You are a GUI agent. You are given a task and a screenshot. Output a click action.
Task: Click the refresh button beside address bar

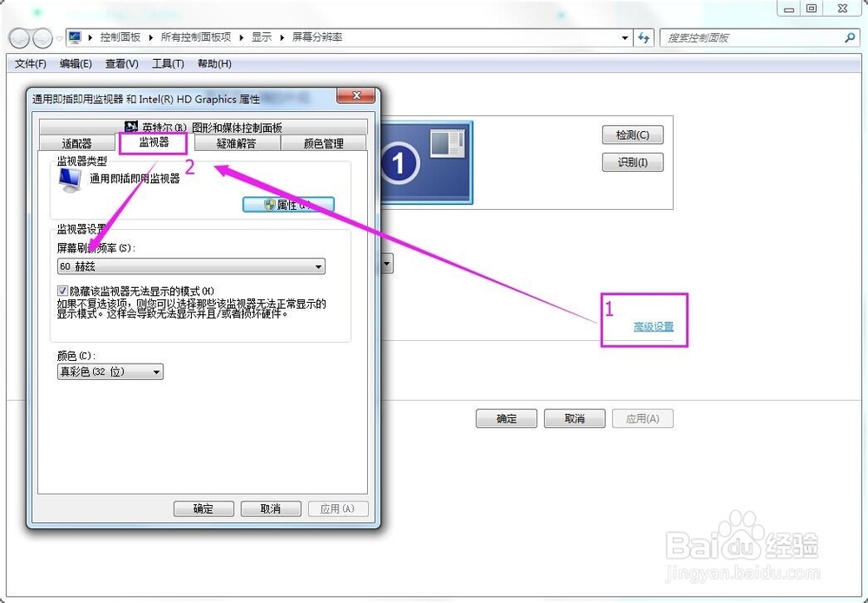click(644, 37)
